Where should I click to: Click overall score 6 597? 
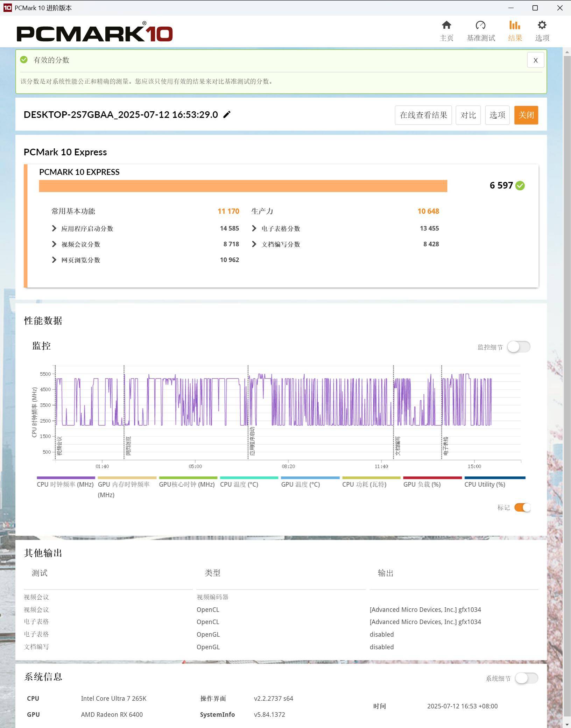[501, 185]
